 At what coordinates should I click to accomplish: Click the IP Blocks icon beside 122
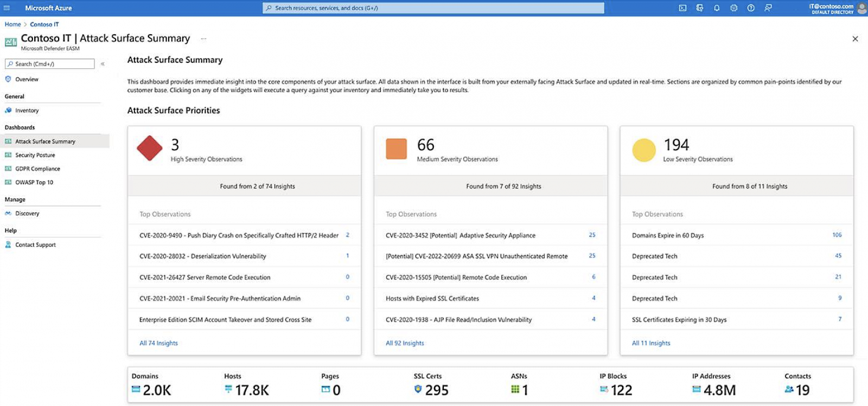tap(604, 389)
